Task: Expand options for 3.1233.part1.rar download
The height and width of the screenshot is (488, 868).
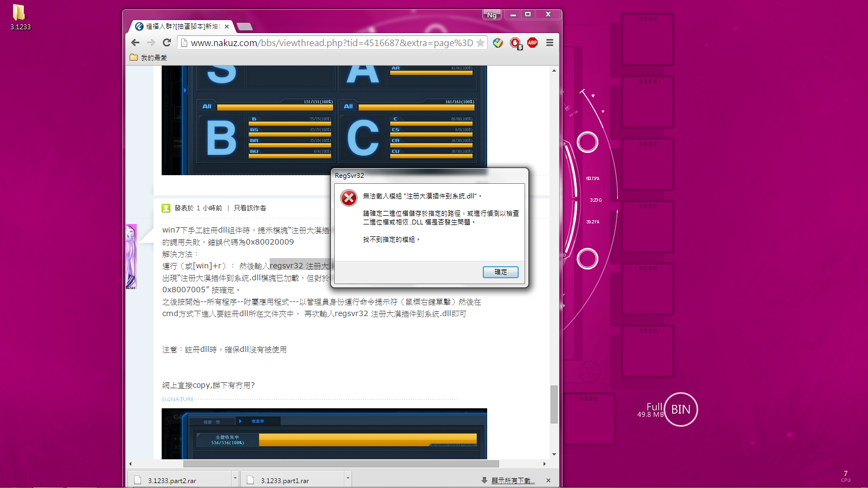Action: coord(348,479)
